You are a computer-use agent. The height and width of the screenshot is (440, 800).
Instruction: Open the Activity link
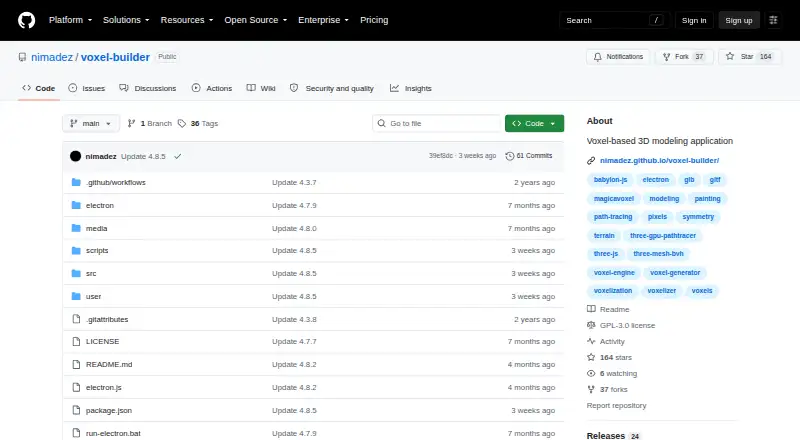click(x=606, y=341)
